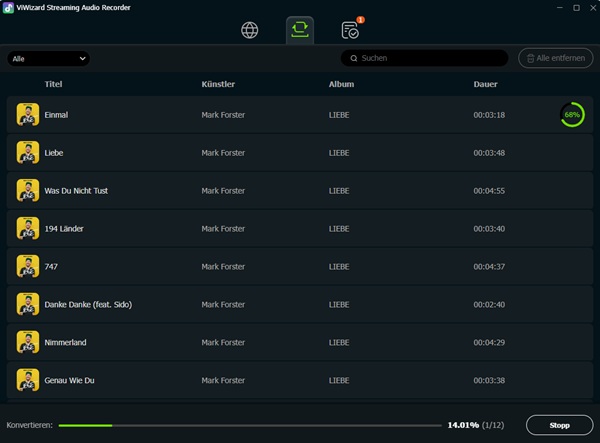Click 'Mark Forster' in the Nimmerland row
This screenshot has width=600, height=443.
click(x=223, y=342)
